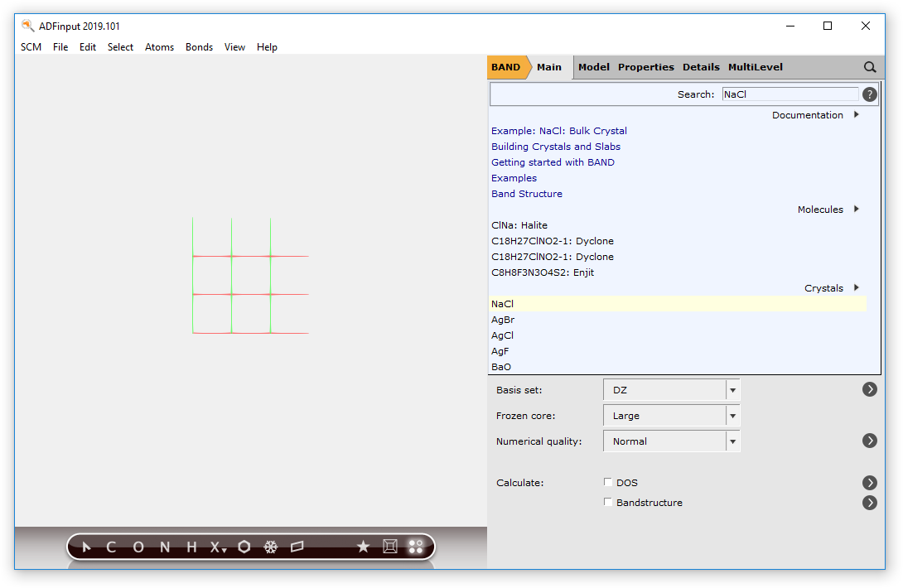
Task: Open the hexagon ring structure tool
Action: (x=244, y=547)
